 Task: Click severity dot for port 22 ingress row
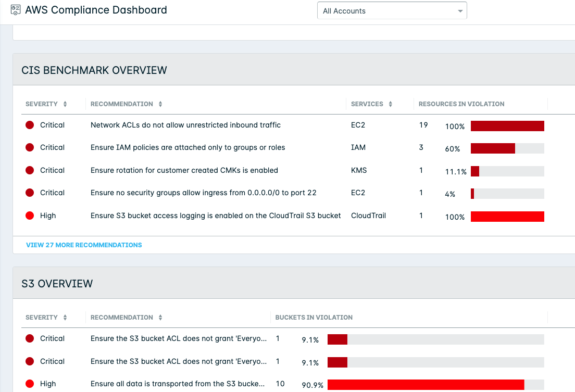[x=30, y=193]
